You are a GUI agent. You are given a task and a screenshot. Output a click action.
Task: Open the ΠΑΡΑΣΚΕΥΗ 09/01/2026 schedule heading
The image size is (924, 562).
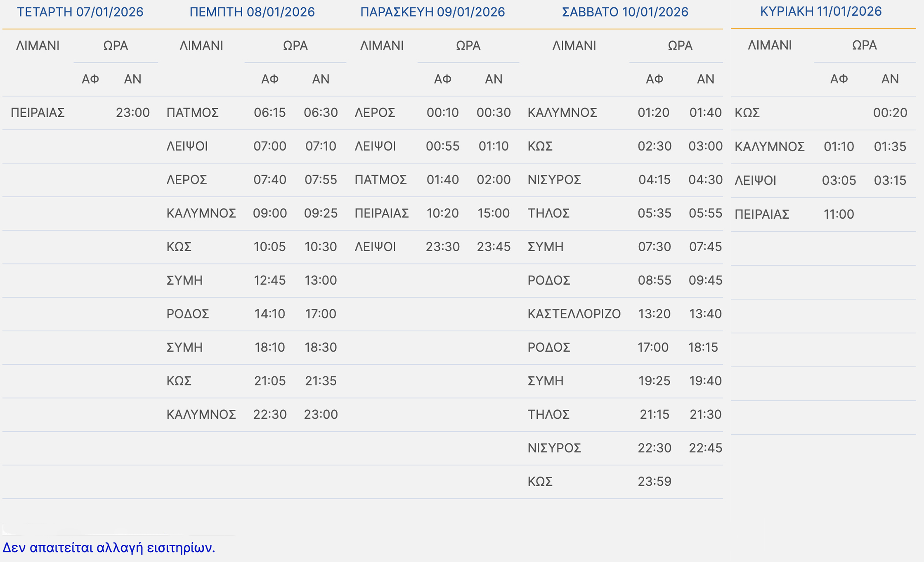(432, 12)
